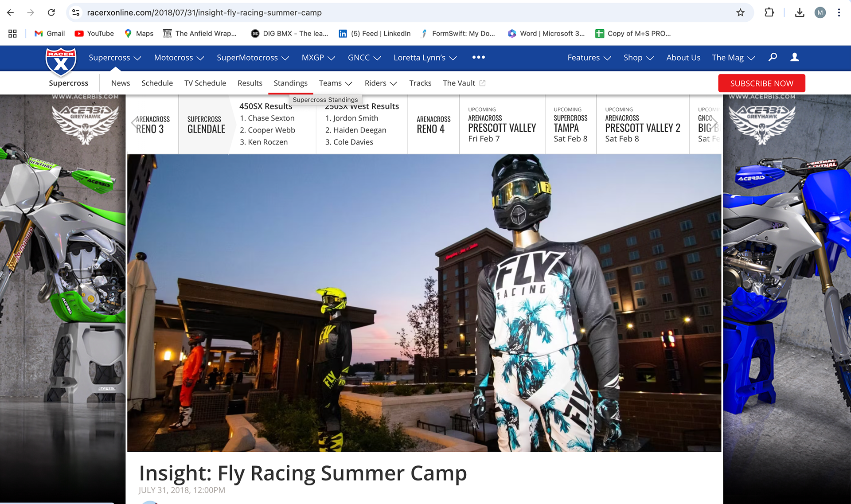Screen dimensions: 851x504
Task: Click the Subscribe Now button
Action: (761, 83)
